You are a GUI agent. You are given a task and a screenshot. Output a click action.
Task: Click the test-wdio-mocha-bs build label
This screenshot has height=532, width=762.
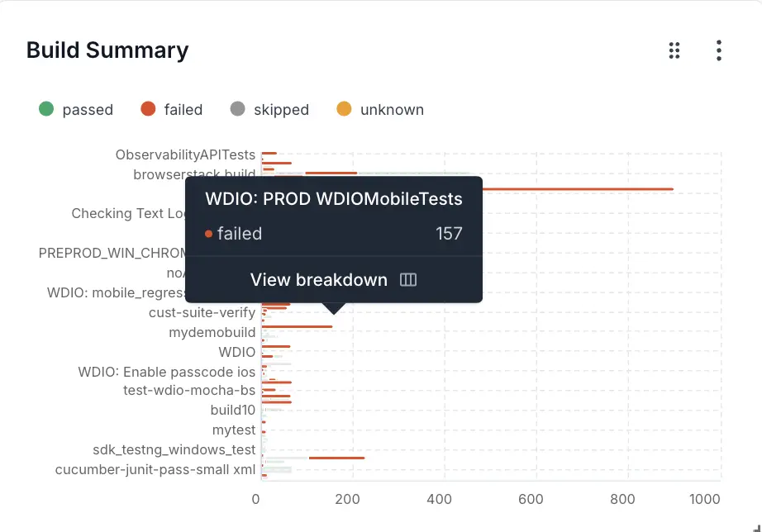point(189,391)
